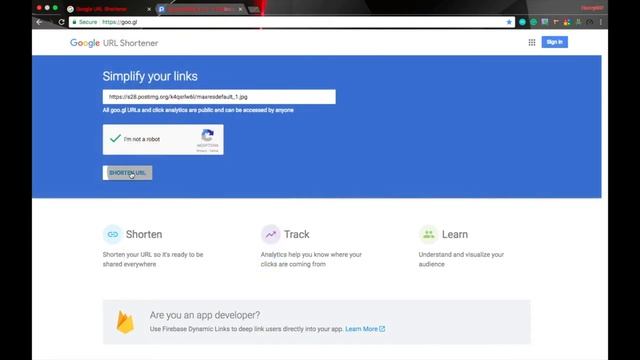The image size is (640, 360).
Task: Click the reCAPTCHA logo icon
Action: 207,136
